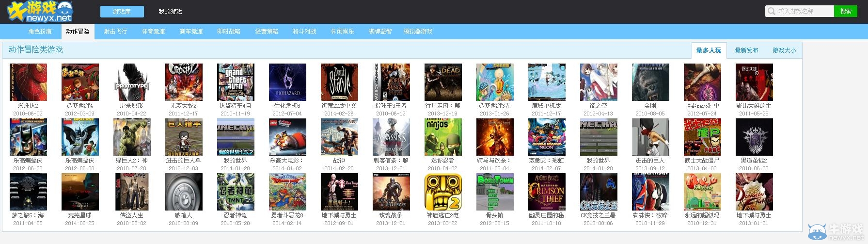Open the CK竞技之王暑 title link
The height and width of the screenshot is (244, 868).
(599, 215)
